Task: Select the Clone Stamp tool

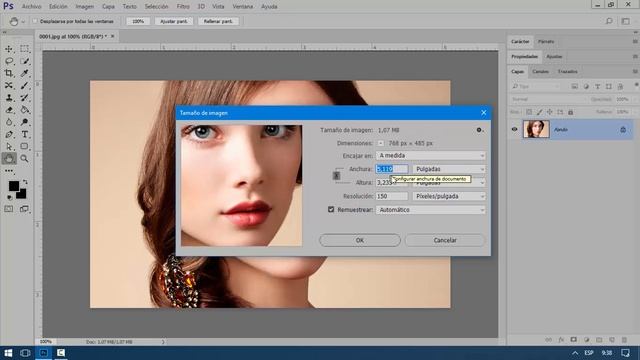Action: click(x=9, y=98)
